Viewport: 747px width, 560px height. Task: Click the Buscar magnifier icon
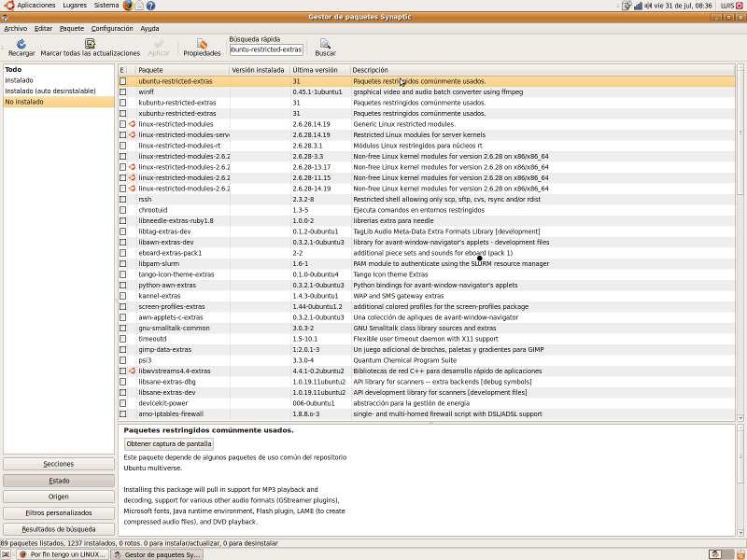325,44
